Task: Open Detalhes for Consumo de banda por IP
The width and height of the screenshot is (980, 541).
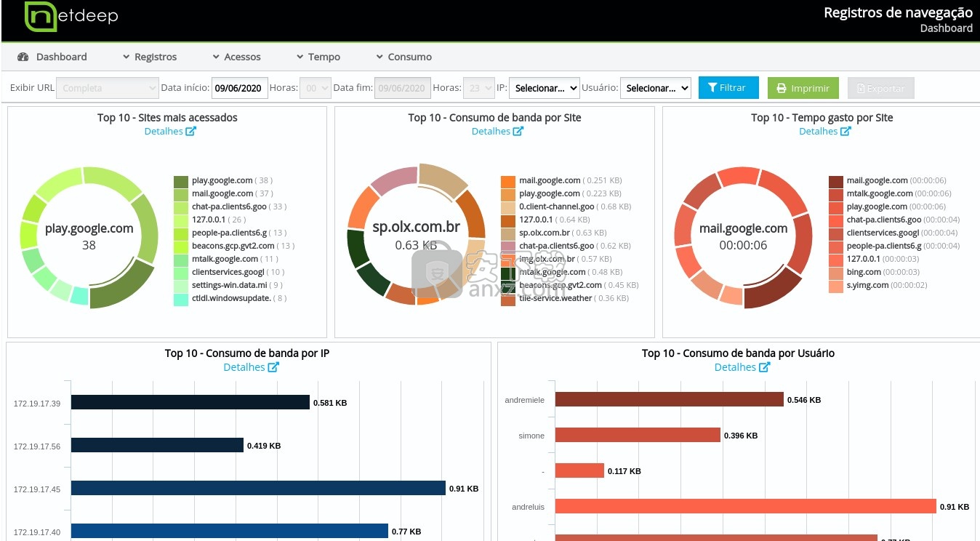Action: (251, 367)
